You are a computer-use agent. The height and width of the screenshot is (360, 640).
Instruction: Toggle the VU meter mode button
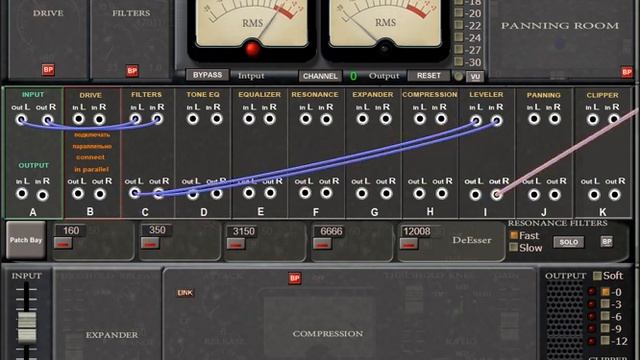click(x=475, y=76)
